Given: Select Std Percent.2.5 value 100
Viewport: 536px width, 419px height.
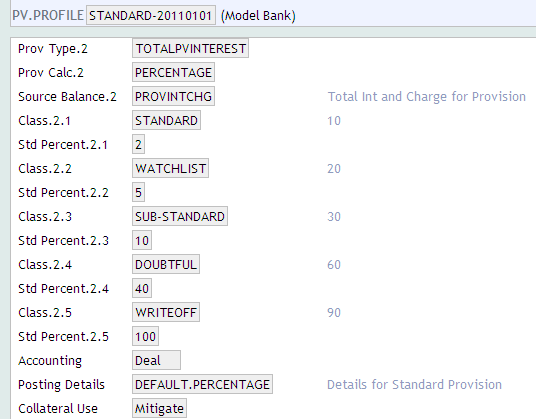Looking at the screenshot, I should click(x=145, y=337).
